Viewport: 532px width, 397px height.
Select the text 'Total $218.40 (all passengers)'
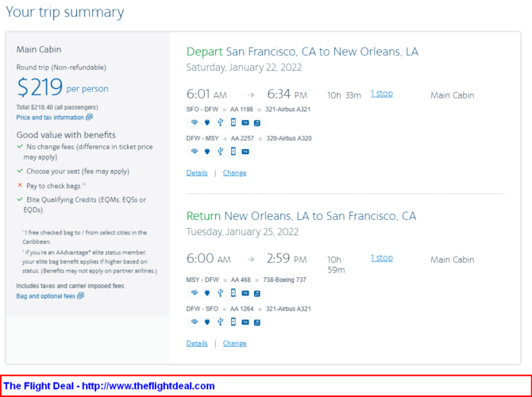point(57,107)
